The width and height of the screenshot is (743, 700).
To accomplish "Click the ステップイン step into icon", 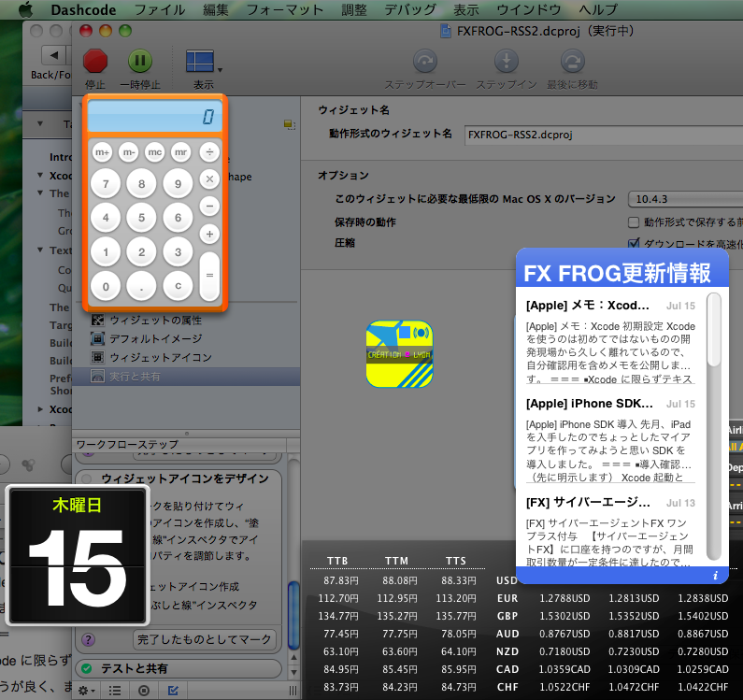I will tap(506, 62).
